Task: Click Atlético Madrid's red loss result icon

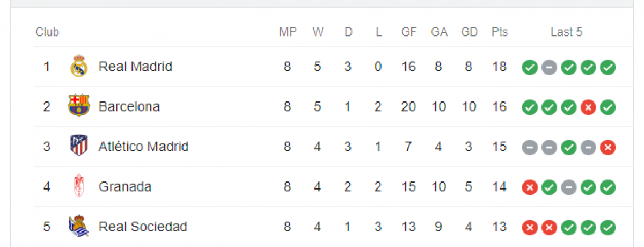Action: [608, 147]
